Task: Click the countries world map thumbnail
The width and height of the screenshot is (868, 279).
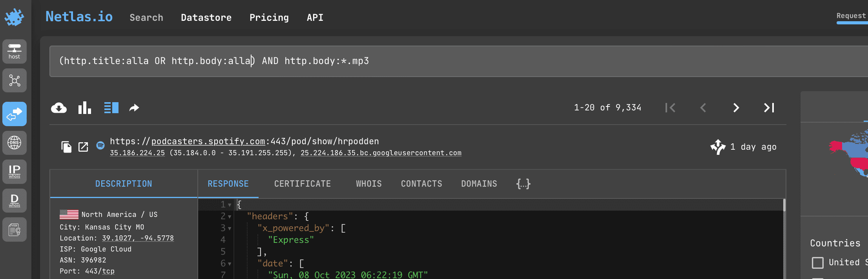Action: click(x=848, y=154)
